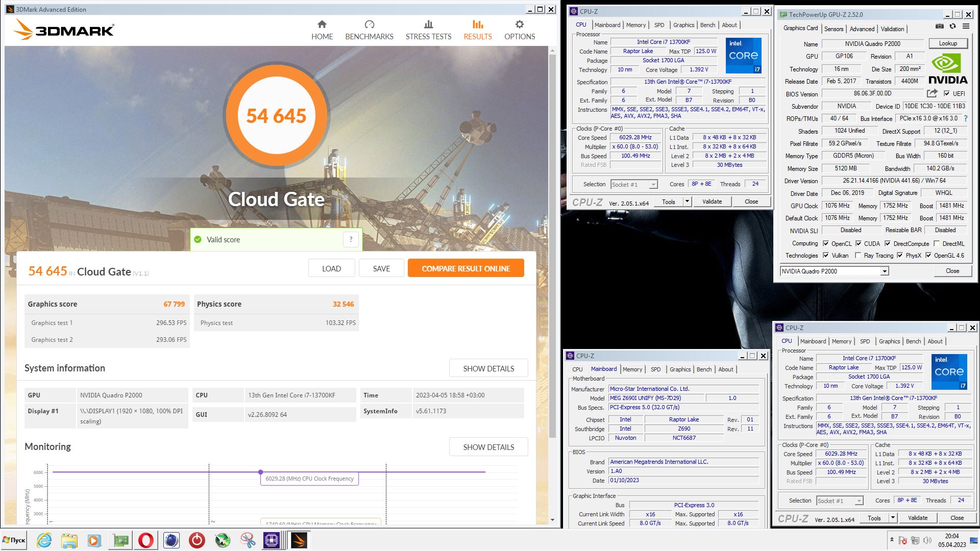Toggle the OpenCL checkbox in GPU-Z

coord(825,243)
